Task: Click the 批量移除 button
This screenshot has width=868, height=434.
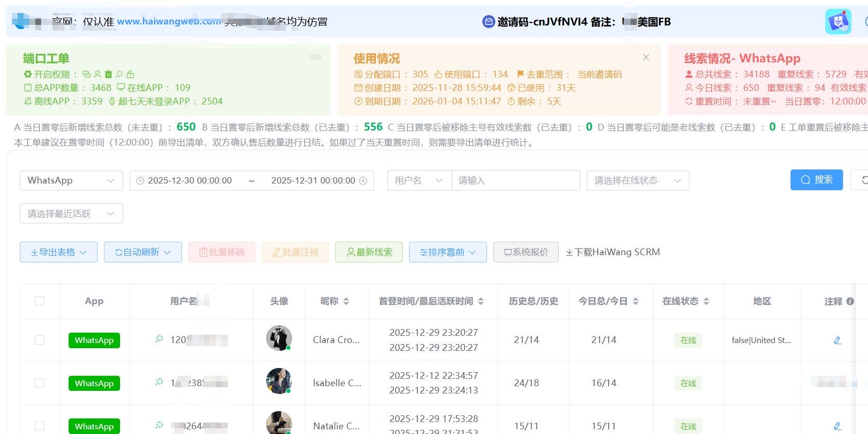Action: 222,252
